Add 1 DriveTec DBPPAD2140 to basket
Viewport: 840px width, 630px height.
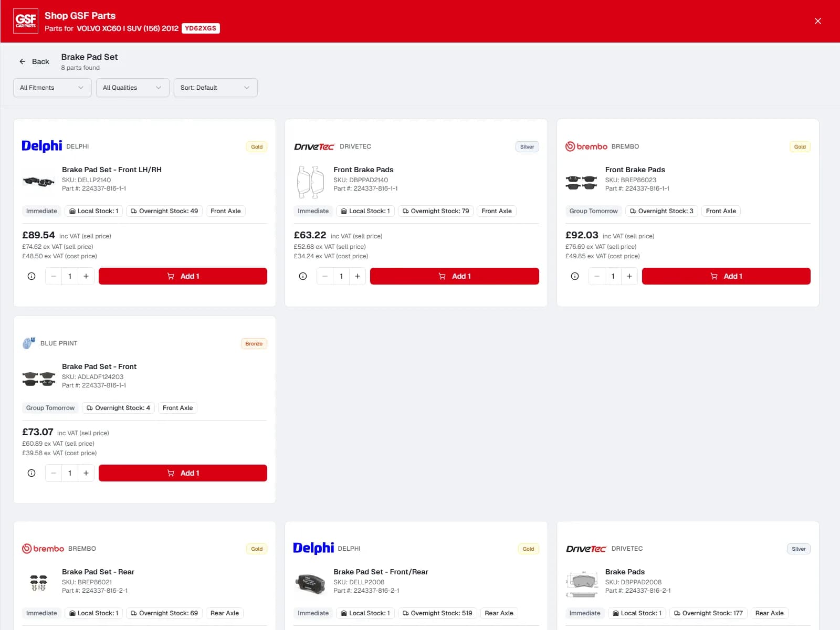pos(455,276)
